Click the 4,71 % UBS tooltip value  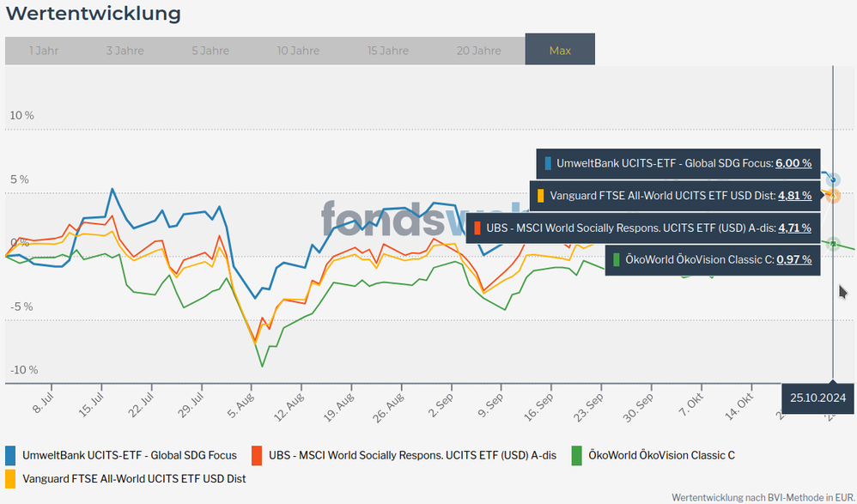[x=794, y=228]
